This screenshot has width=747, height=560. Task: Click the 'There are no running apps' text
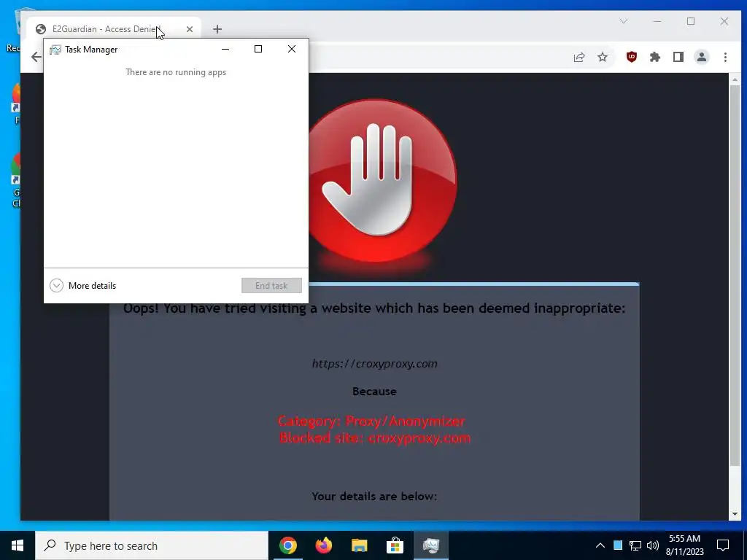(x=176, y=72)
